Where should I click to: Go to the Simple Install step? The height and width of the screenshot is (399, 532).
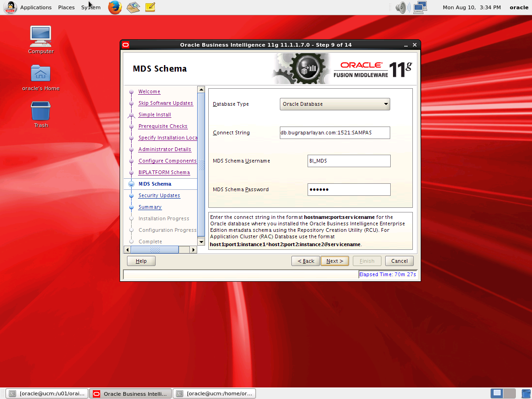[x=155, y=115]
